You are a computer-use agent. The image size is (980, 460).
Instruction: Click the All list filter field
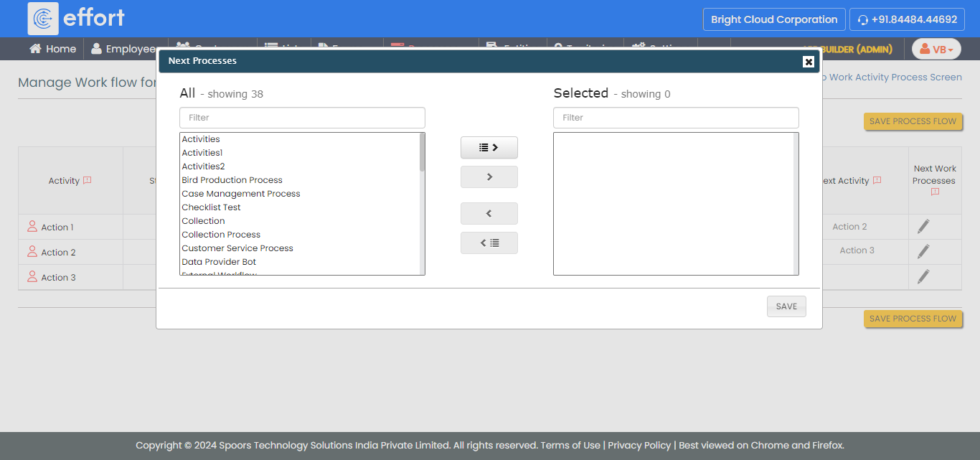pyautogui.click(x=302, y=118)
